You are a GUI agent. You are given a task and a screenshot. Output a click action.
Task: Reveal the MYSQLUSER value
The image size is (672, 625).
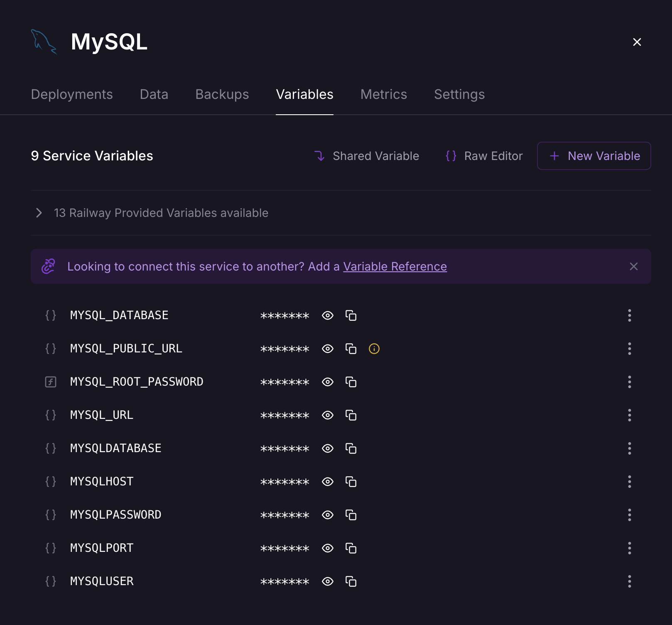pos(328,581)
